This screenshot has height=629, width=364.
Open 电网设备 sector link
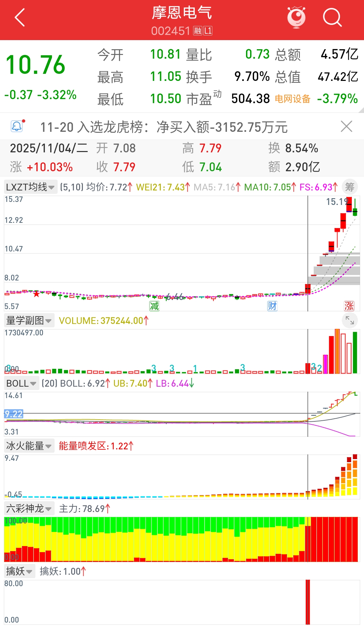coord(292,99)
